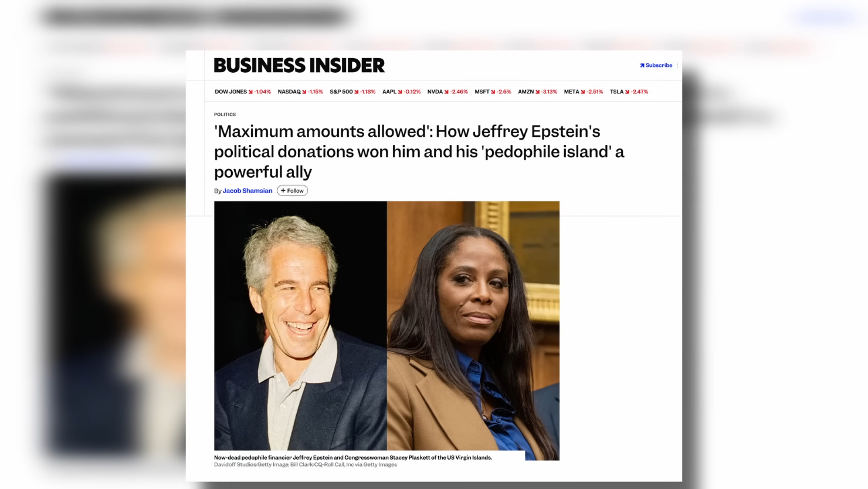Select the NASDAQ ticker
868x489 pixels.
[x=300, y=92]
